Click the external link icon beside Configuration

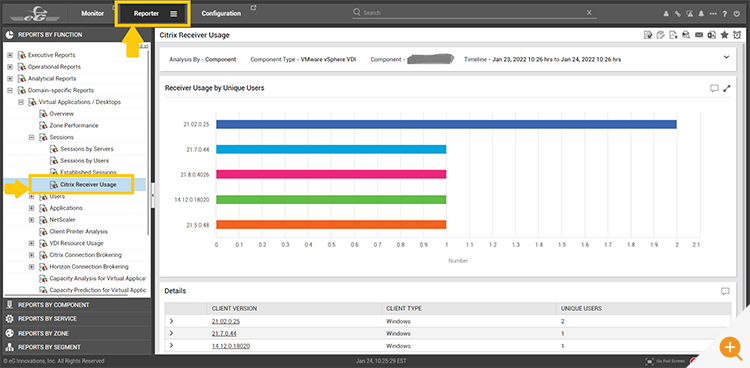point(254,8)
